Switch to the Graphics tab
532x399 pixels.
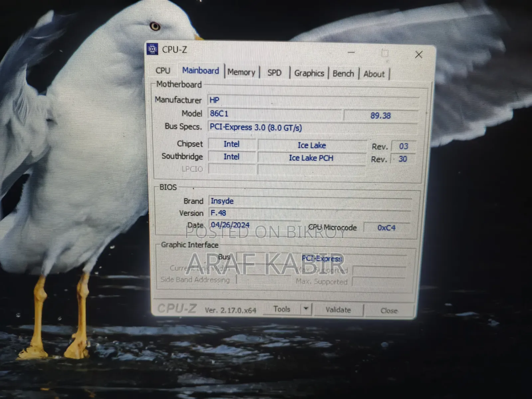[x=309, y=73]
